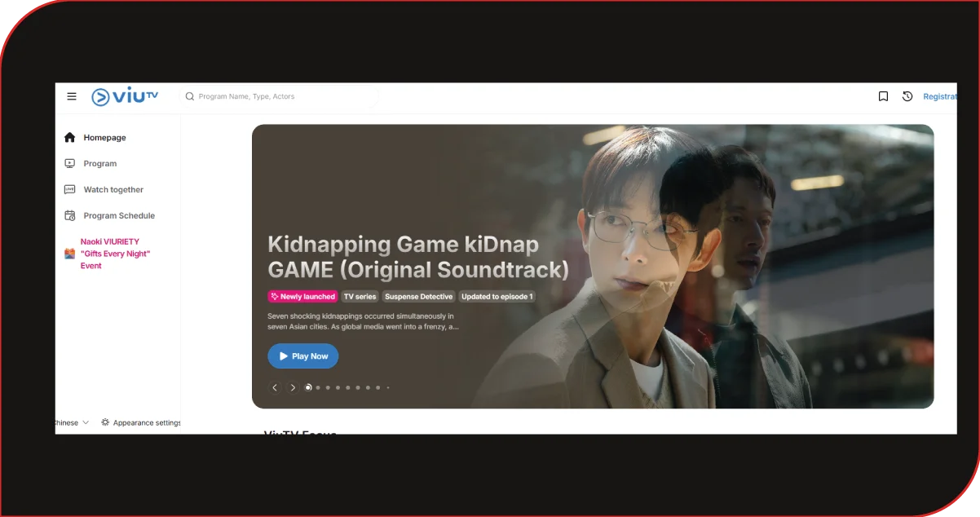Image resolution: width=980 pixels, height=517 pixels.
Task: Open the Gifts Every Night event link
Action: [115, 254]
